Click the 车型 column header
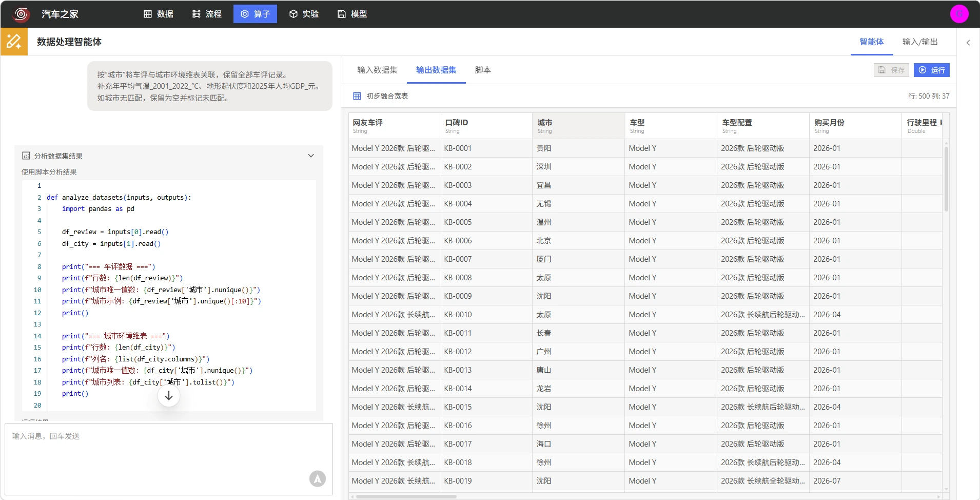Screen dimensions: 980x500 [x=671, y=126]
